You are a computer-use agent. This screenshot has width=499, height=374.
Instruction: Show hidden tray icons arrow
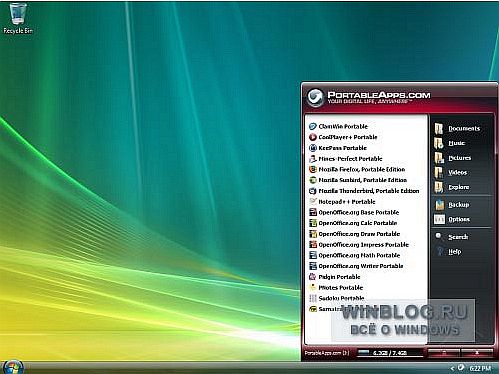point(452,368)
